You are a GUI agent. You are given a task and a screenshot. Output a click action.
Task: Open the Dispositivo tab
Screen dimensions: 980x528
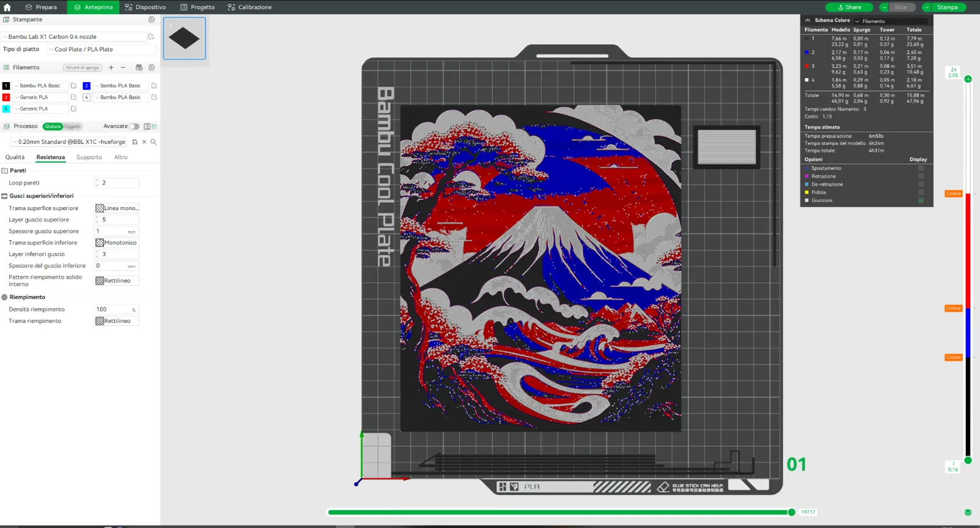coord(145,7)
